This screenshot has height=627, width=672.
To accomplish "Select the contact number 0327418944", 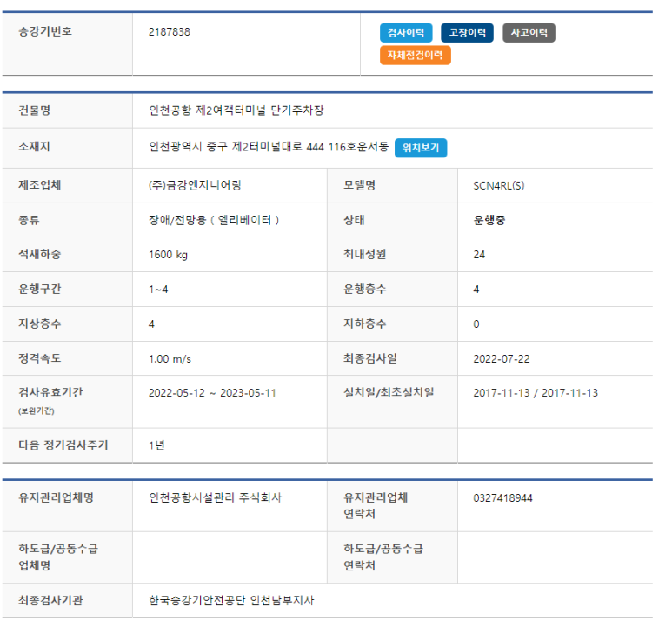I will point(502,498).
